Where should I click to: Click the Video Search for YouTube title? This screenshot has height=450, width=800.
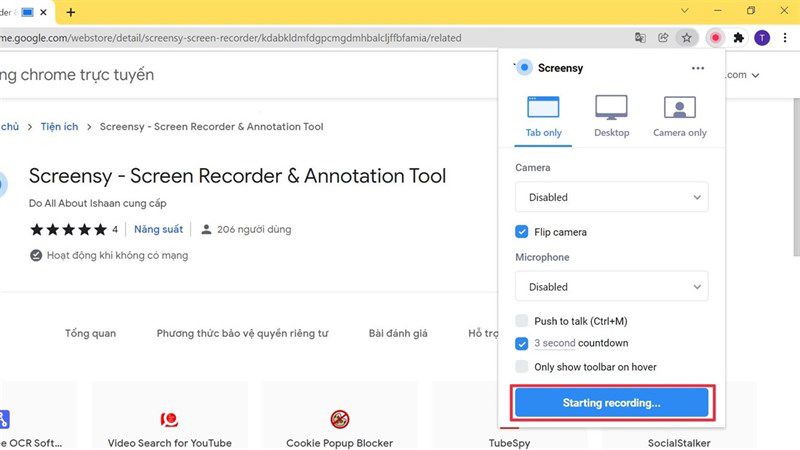[169, 443]
